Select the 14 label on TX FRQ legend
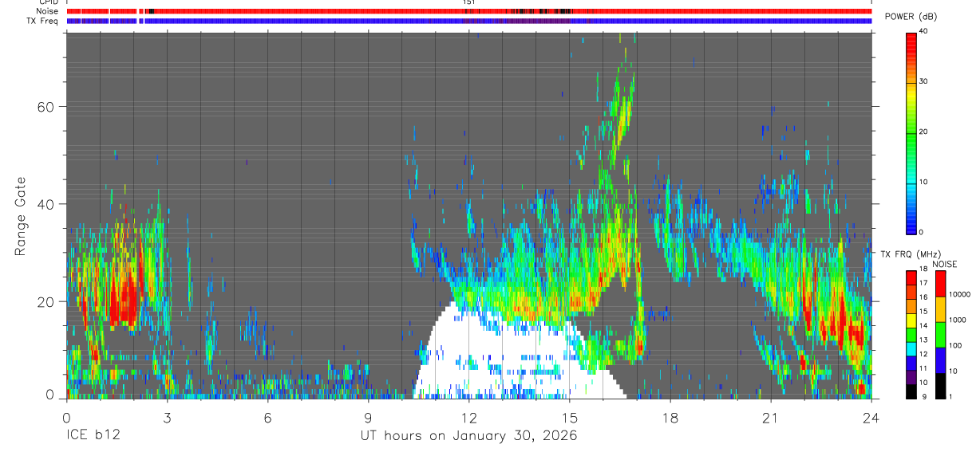The height and width of the screenshot is (452, 980). point(923,326)
